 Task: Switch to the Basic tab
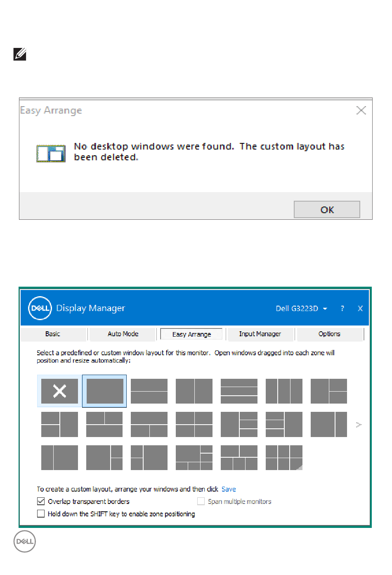click(x=53, y=334)
